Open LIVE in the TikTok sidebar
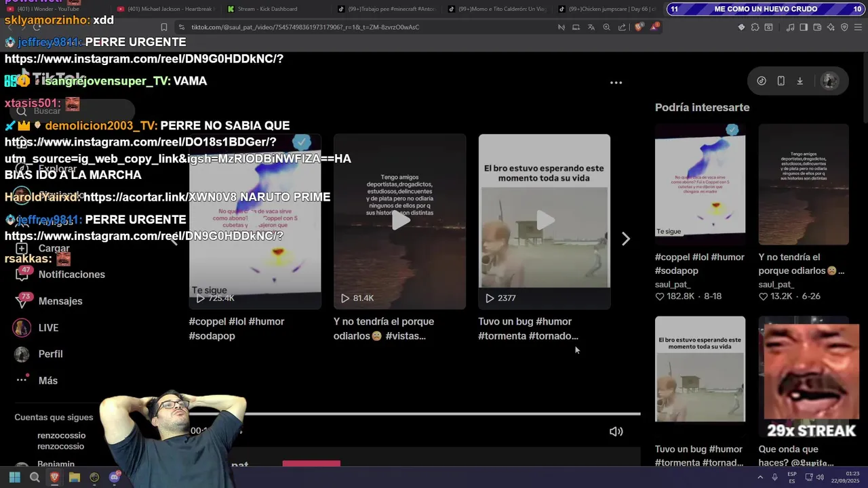Viewport: 868px width, 488px height. pos(36,327)
